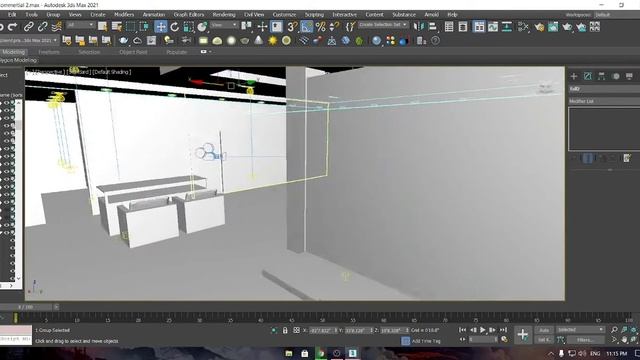The width and height of the screenshot is (640, 360).
Task: Toggle Keyboard Shortcut Override icon
Action: click(277, 27)
